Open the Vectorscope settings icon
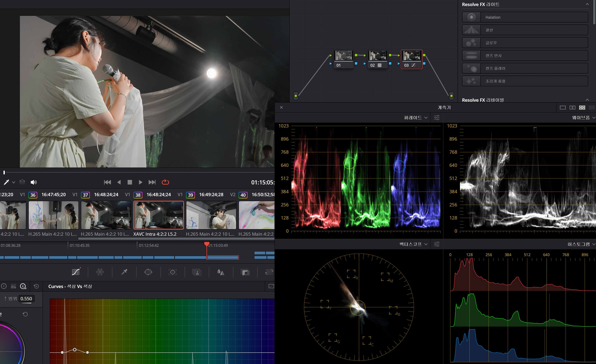 pos(437,244)
